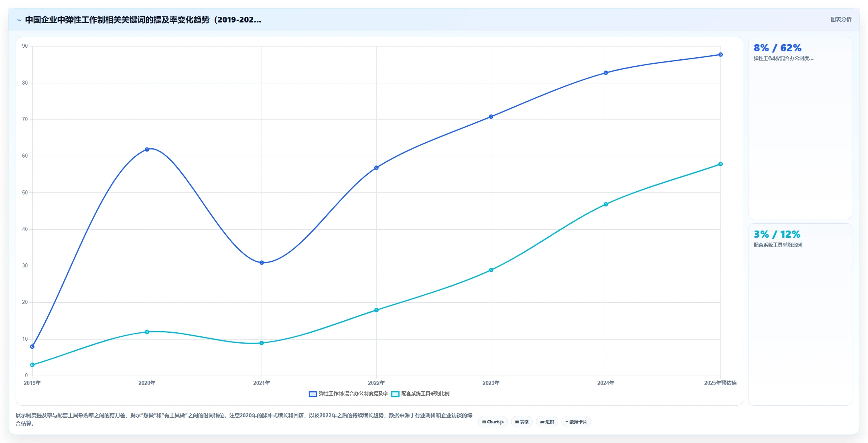Click blue line data point at 2019年
Viewport: 868px width, 443px height.
(32, 346)
